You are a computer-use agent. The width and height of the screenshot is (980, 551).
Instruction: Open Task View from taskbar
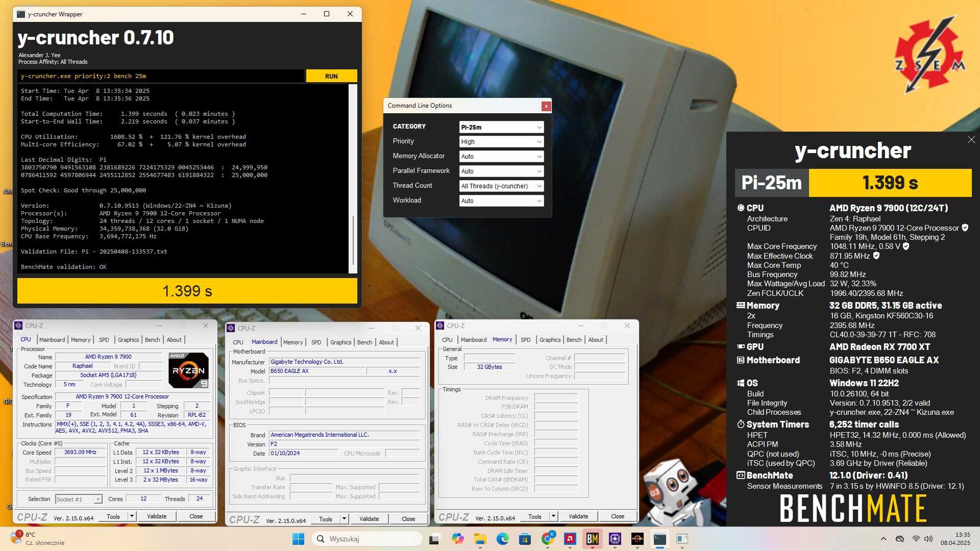[434, 539]
